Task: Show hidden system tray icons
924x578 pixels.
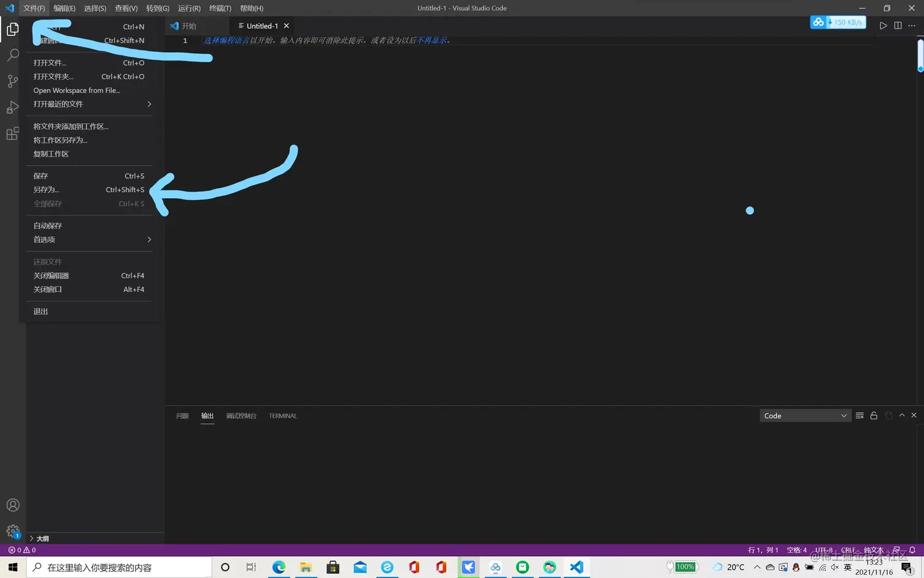Action: click(757, 567)
